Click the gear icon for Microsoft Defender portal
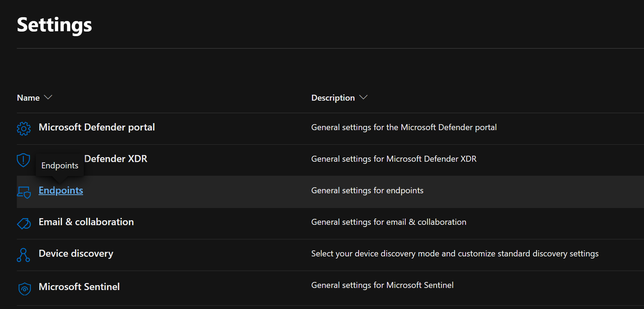The height and width of the screenshot is (309, 644). (23, 128)
